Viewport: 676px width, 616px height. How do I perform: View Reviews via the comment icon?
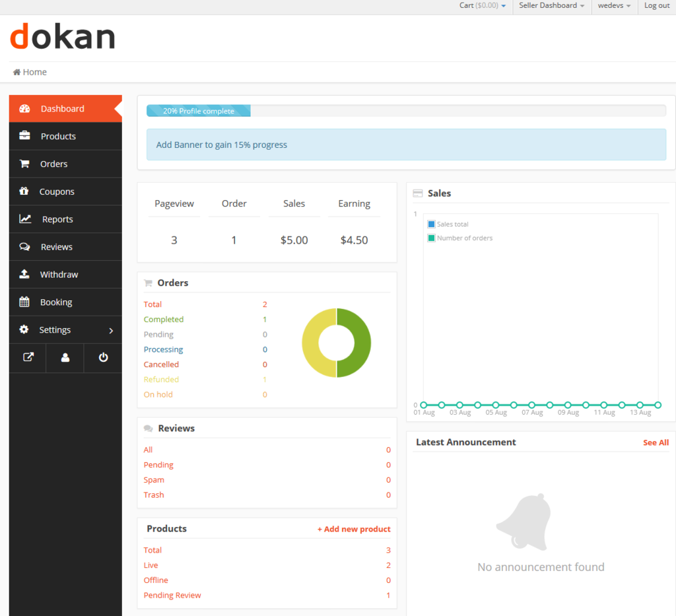point(24,246)
